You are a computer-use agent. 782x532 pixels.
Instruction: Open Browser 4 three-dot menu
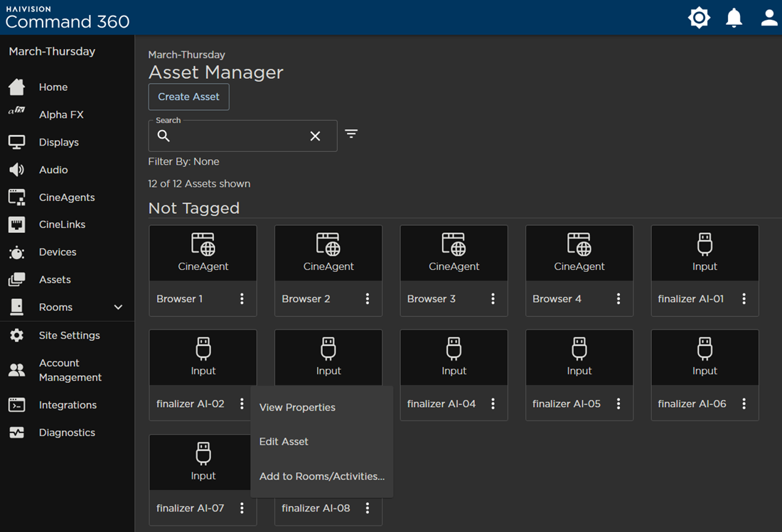(618, 298)
